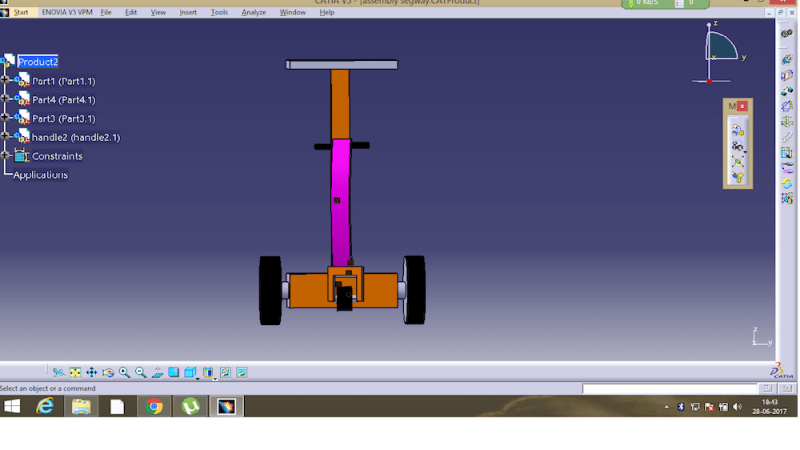800x450 pixels.
Task: Swap visible space view
Action: tap(242, 372)
